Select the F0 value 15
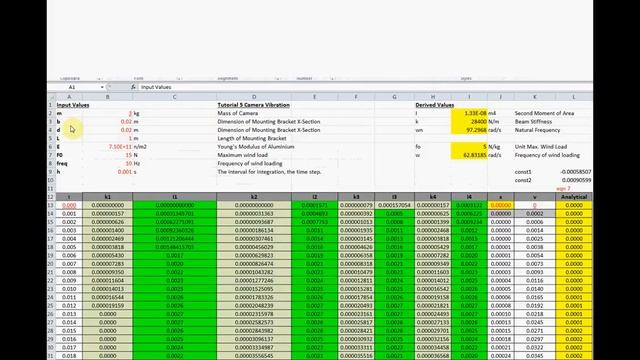The image size is (640, 360). pos(108,155)
